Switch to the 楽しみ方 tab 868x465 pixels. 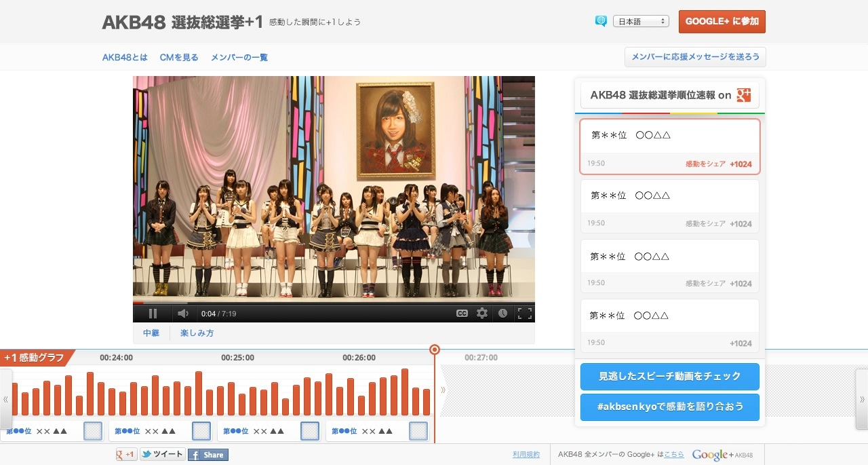(197, 333)
